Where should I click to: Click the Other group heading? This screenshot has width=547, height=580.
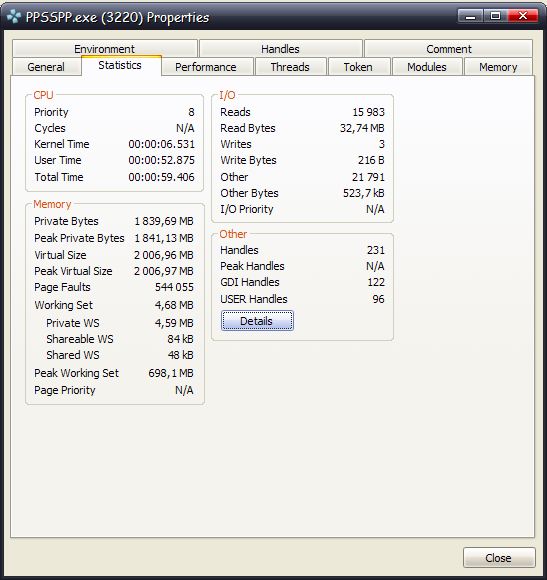(233, 234)
